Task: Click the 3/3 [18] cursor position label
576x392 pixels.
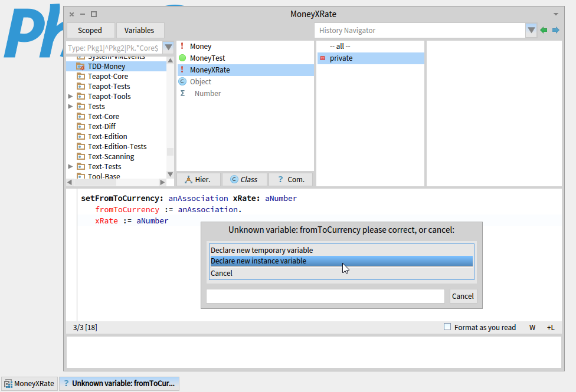Action: point(85,327)
